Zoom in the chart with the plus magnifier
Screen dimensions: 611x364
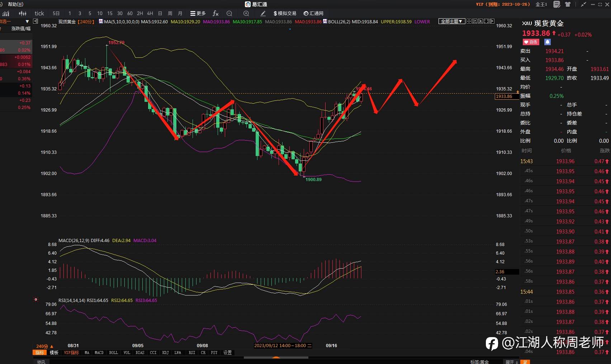tap(246, 13)
